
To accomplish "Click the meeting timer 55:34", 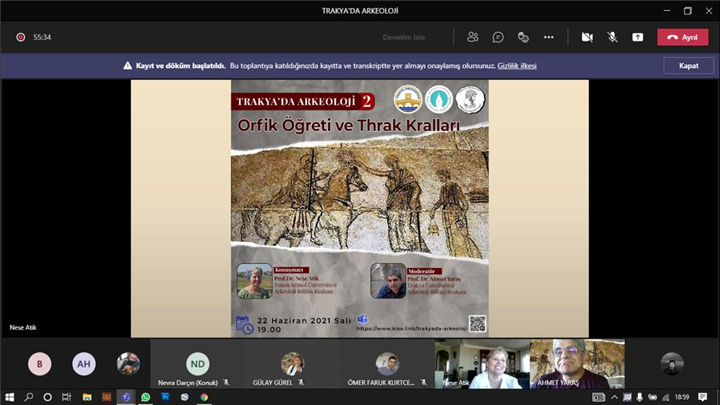I will 42,37.
